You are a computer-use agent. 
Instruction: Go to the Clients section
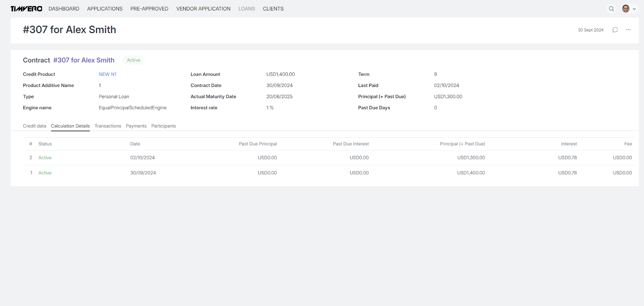pyautogui.click(x=273, y=9)
